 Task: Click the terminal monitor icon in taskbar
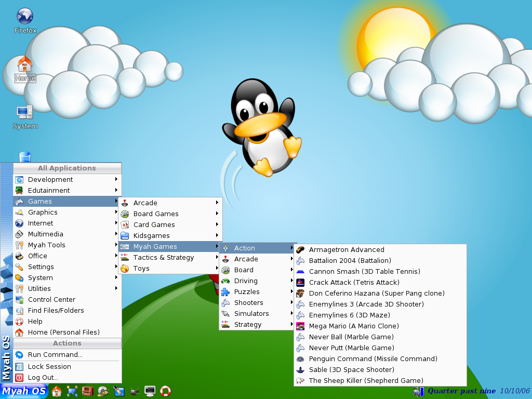tap(150, 391)
